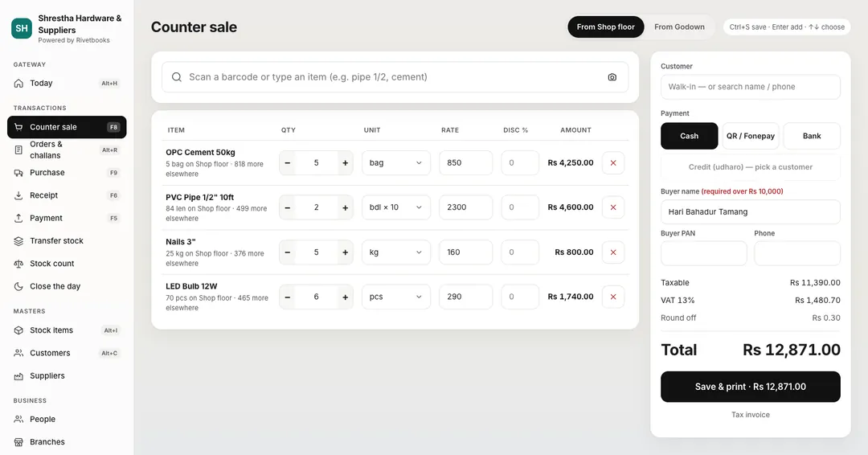Switch source to From Godown
Screen dimensions: 868x455
coord(679,27)
